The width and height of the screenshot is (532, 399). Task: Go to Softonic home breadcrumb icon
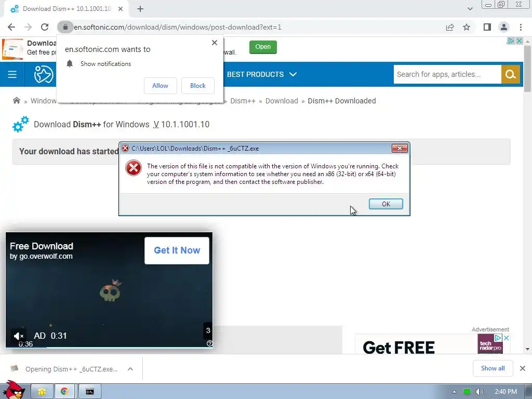[16, 100]
